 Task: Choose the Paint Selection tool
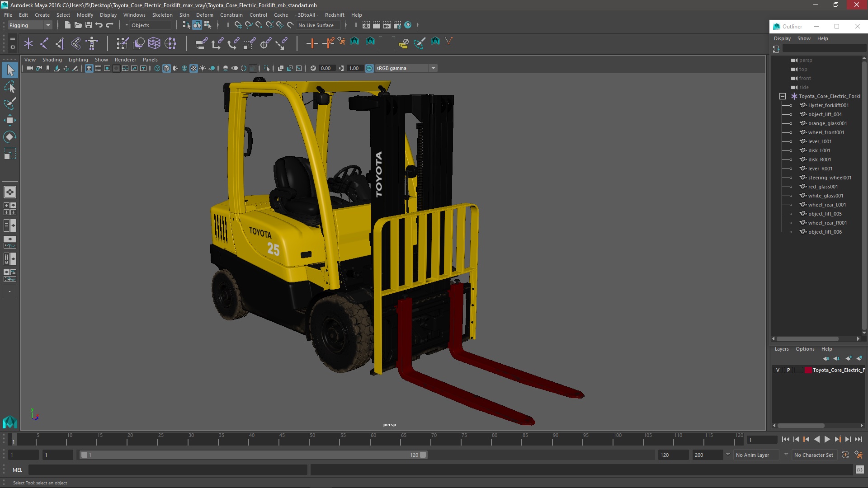coord(10,103)
